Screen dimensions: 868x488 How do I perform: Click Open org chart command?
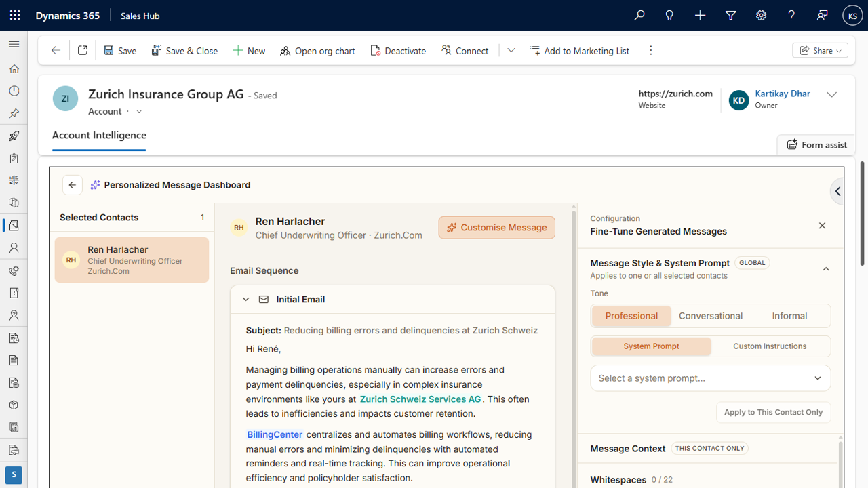pos(317,50)
